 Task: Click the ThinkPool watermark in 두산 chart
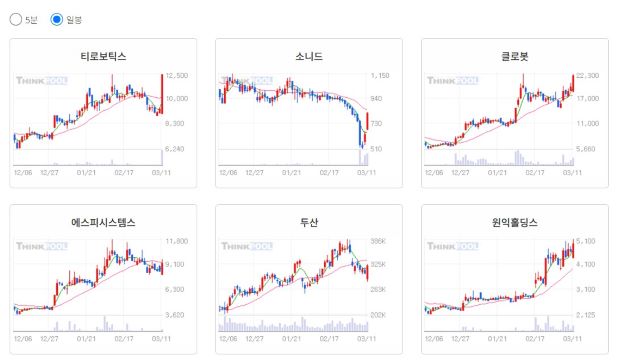click(x=247, y=247)
